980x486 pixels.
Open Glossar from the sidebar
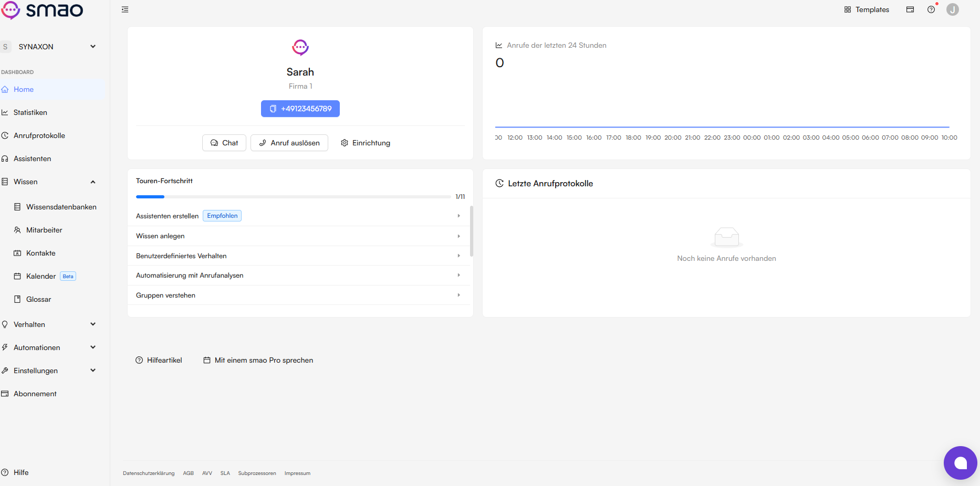[38, 299]
